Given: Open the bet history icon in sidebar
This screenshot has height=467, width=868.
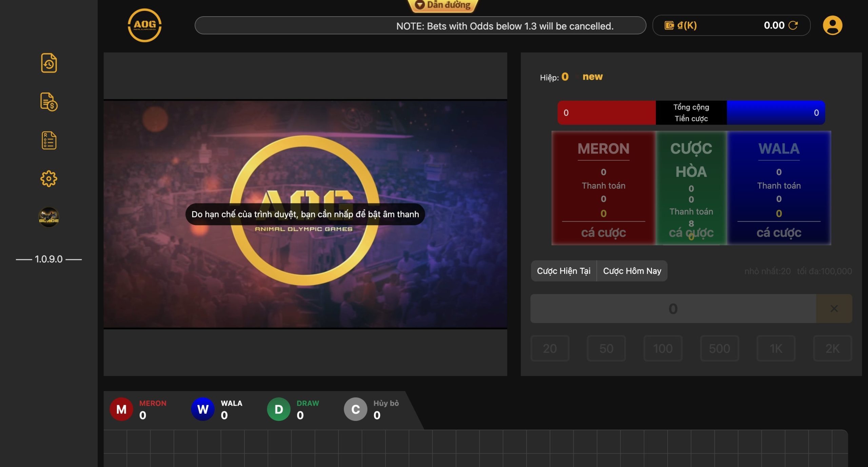Looking at the screenshot, I should pyautogui.click(x=49, y=63).
